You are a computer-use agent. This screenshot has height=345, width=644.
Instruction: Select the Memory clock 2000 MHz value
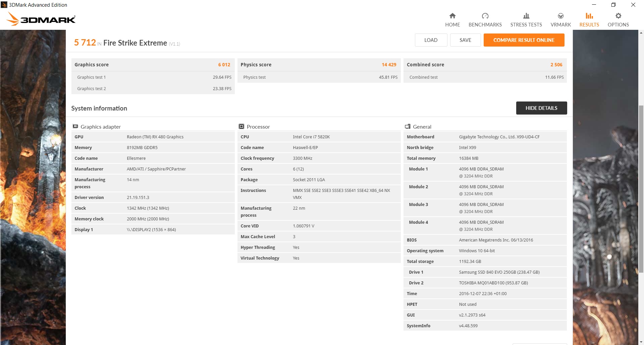click(148, 219)
